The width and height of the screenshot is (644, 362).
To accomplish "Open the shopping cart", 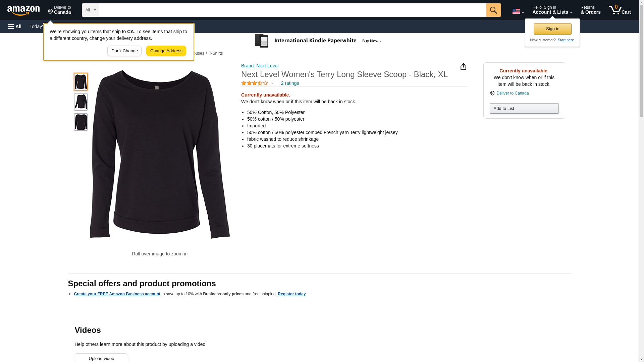I will pyautogui.click(x=620, y=10).
